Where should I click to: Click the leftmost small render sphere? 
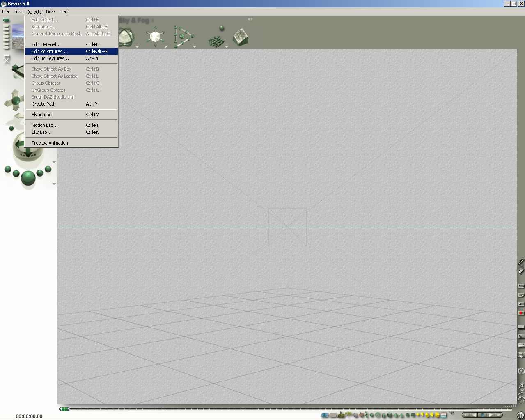(x=7, y=169)
